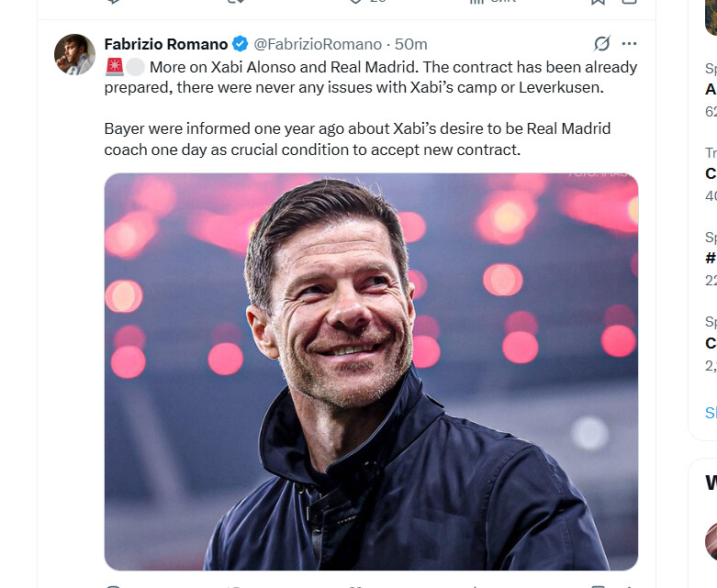
Task: Open Grok actions icon on the tweet
Action: click(x=602, y=44)
